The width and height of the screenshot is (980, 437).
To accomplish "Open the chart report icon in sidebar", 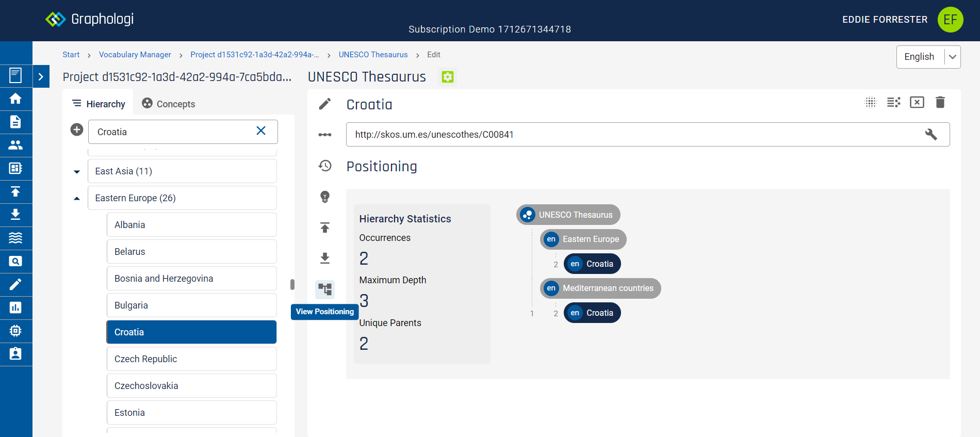I will pos(15,307).
